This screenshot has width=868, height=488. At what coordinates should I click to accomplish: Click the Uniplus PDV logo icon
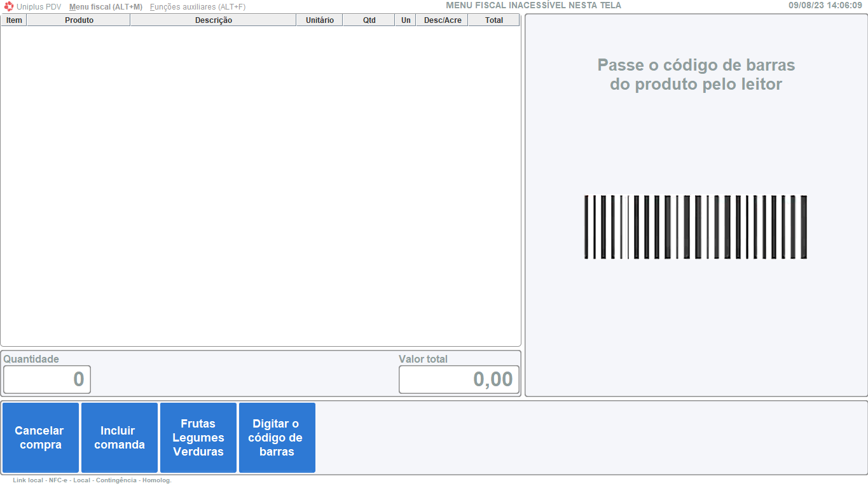pos(9,6)
